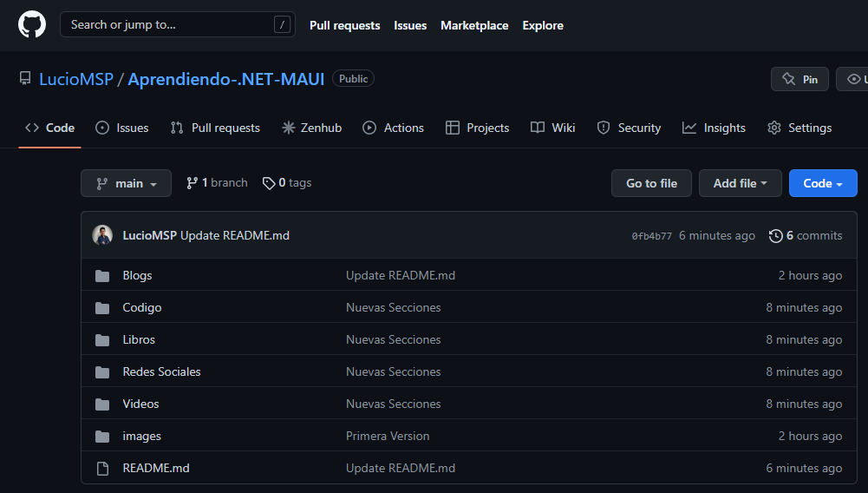Image resolution: width=868 pixels, height=493 pixels.
Task: Open Marketplace from top navigation
Action: (x=474, y=25)
